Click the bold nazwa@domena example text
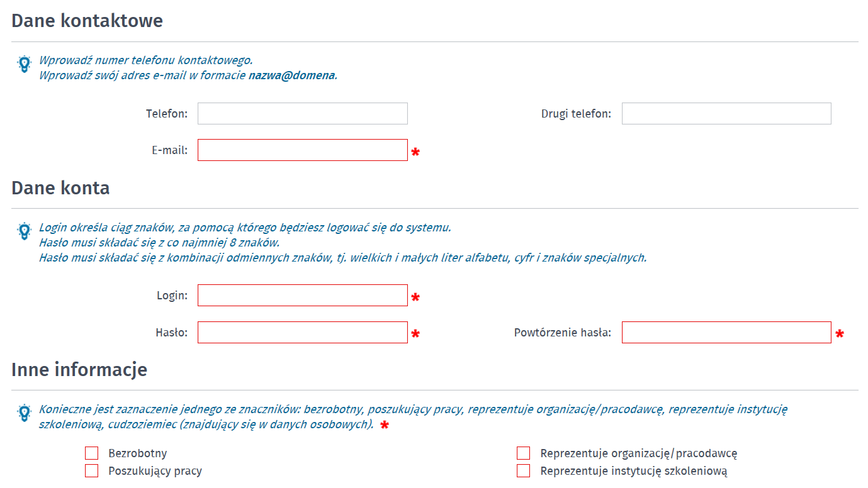 291,76
